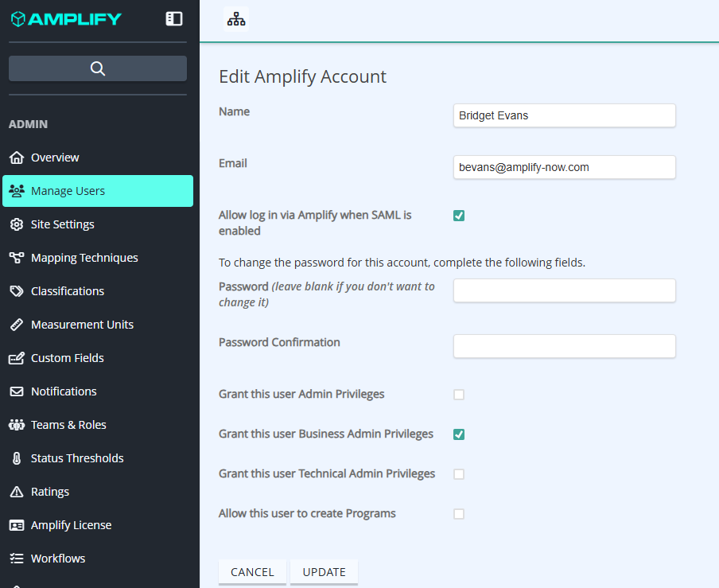The height and width of the screenshot is (588, 719).
Task: Enable Technical Admin Privileges checkbox
Action: point(459,474)
